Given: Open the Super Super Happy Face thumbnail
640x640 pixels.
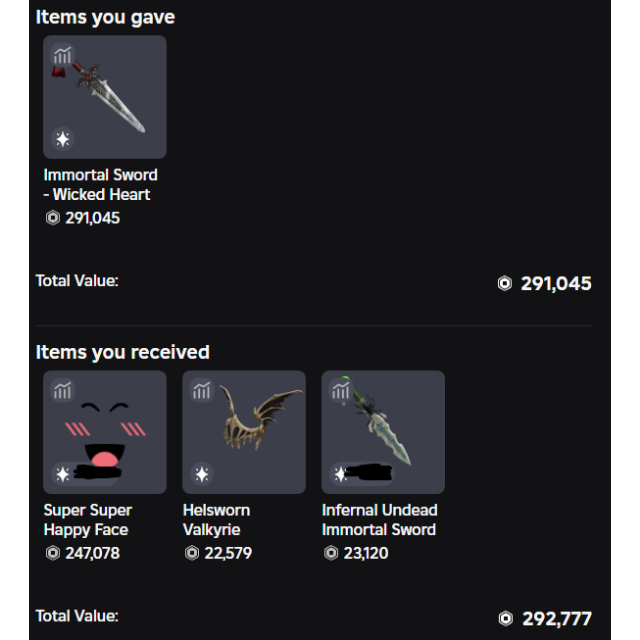Looking at the screenshot, I should click(105, 432).
